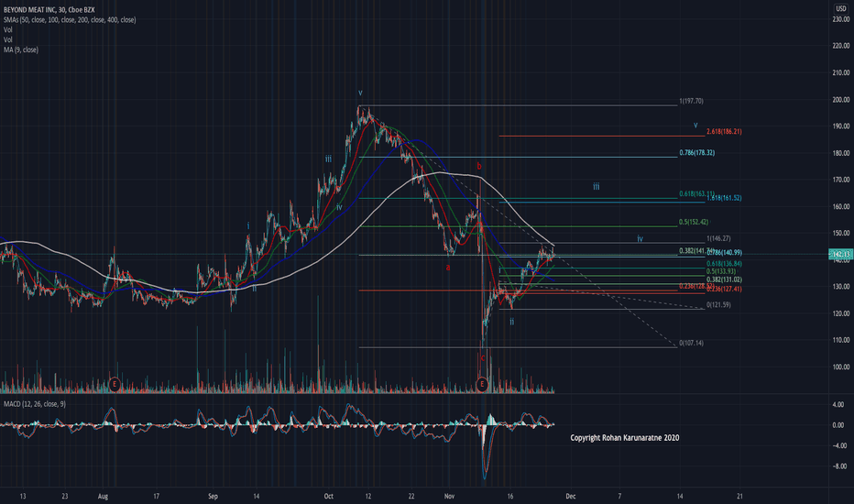854x504 pixels.
Task: Click the earnings E marker near Aug
Action: pos(114,384)
